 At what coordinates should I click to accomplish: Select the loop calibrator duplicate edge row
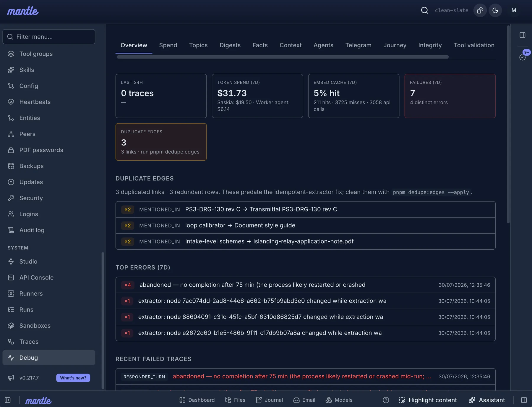305,225
